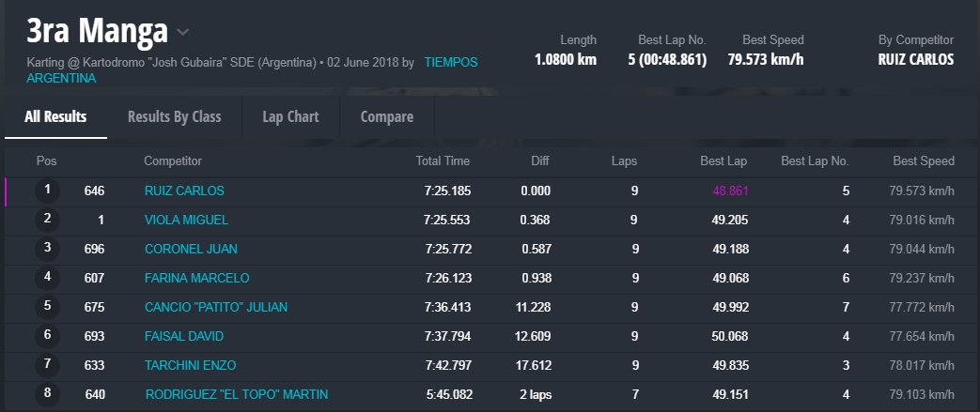This screenshot has height=412, width=980.
Task: Switch to the Results By Class tab
Action: [x=174, y=117]
